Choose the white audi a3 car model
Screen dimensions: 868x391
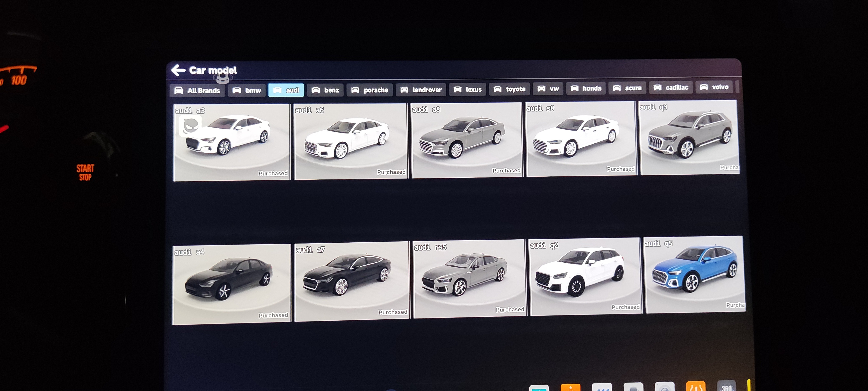tap(232, 142)
